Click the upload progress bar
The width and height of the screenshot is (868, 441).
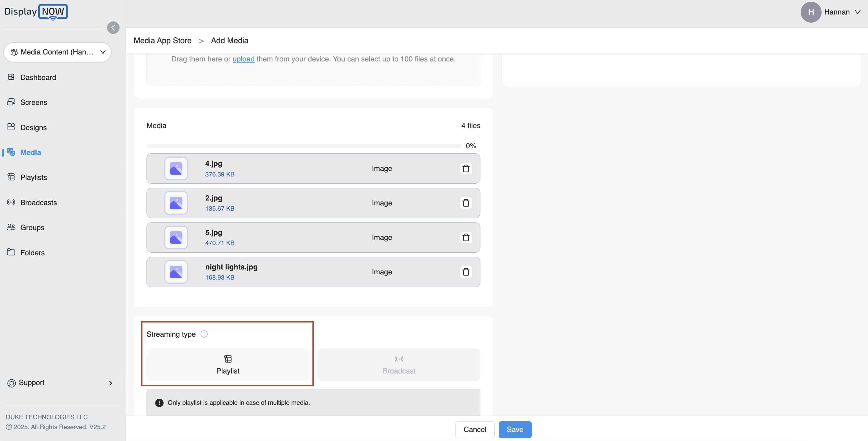[x=304, y=146]
